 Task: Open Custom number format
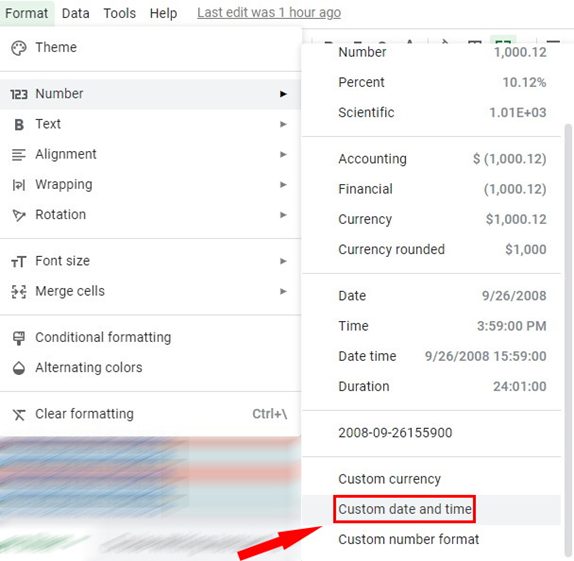[x=431, y=539]
